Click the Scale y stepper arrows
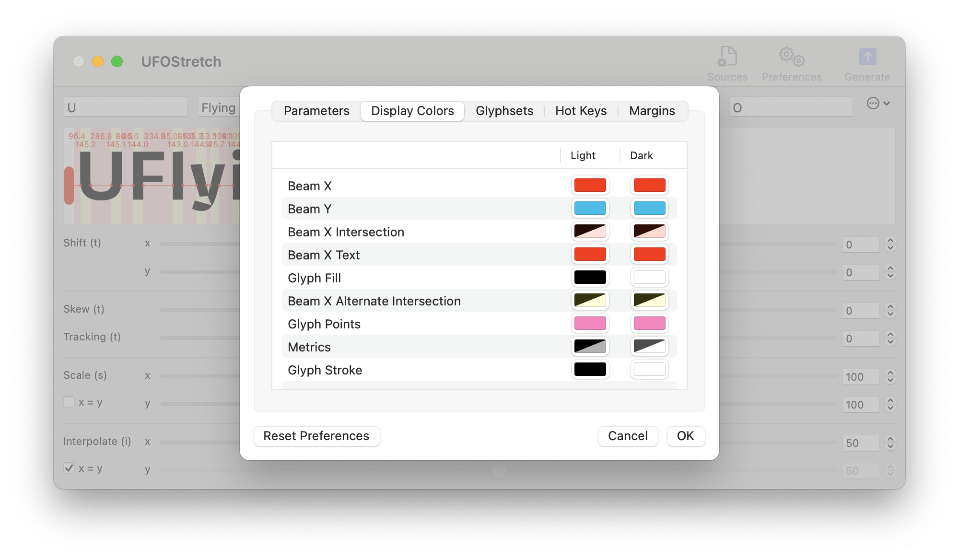The width and height of the screenshot is (959, 560). 890,405
